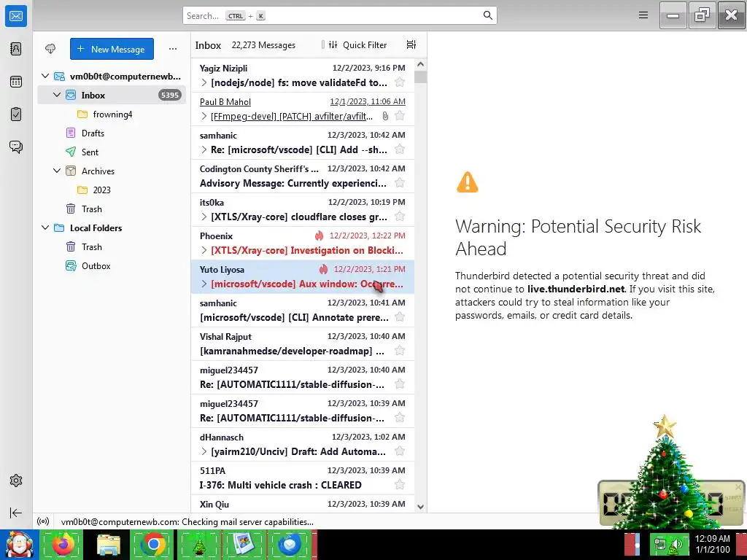The height and width of the screenshot is (560, 747).
Task: Toggle the Quick Filter bar
Action: 357,44
